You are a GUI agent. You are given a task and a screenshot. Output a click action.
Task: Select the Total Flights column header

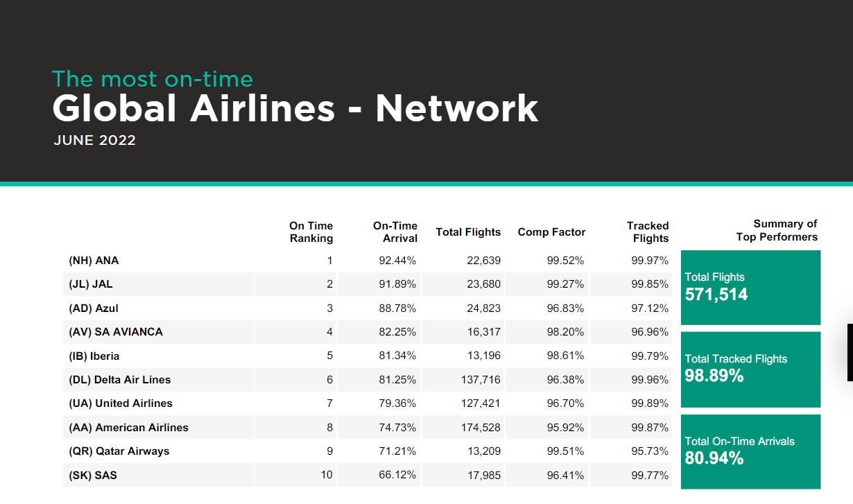(468, 232)
